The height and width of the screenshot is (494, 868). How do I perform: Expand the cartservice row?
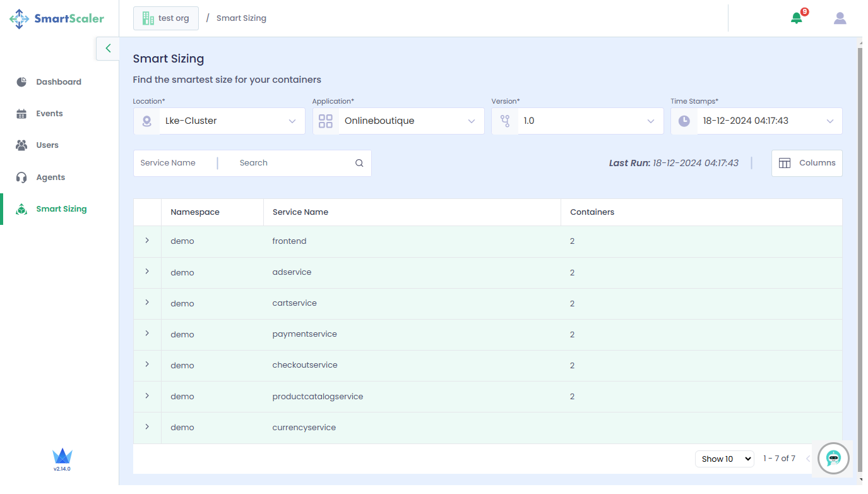pos(147,303)
